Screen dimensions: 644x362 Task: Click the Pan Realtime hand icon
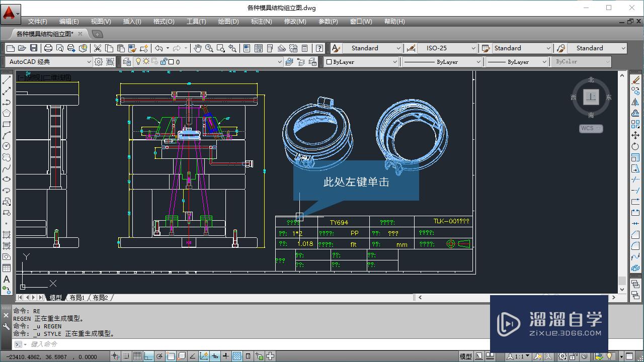tap(198, 48)
